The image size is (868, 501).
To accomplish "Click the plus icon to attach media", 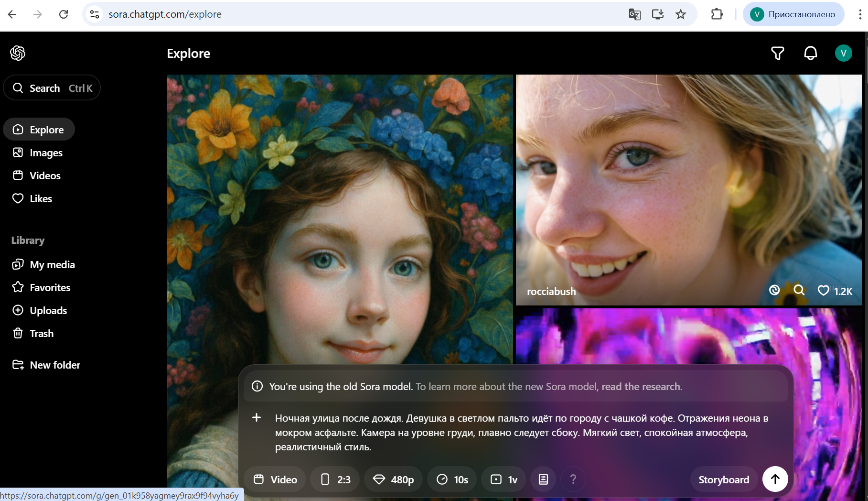I will 257,418.
